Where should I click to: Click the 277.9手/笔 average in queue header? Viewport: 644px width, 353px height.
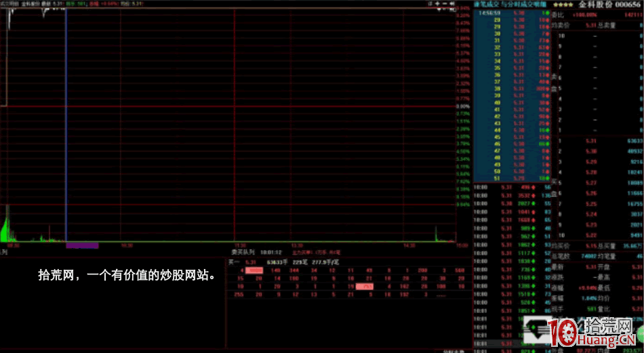pyautogui.click(x=325, y=262)
